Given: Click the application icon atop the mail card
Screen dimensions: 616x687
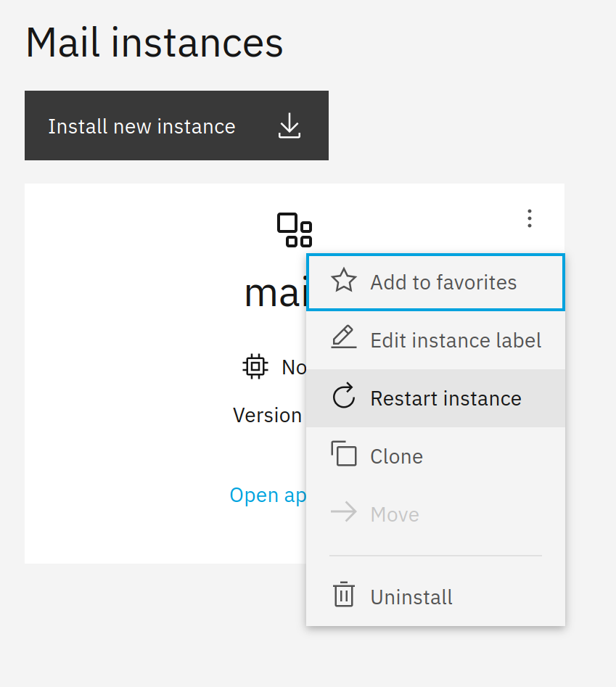Looking at the screenshot, I should click(295, 230).
